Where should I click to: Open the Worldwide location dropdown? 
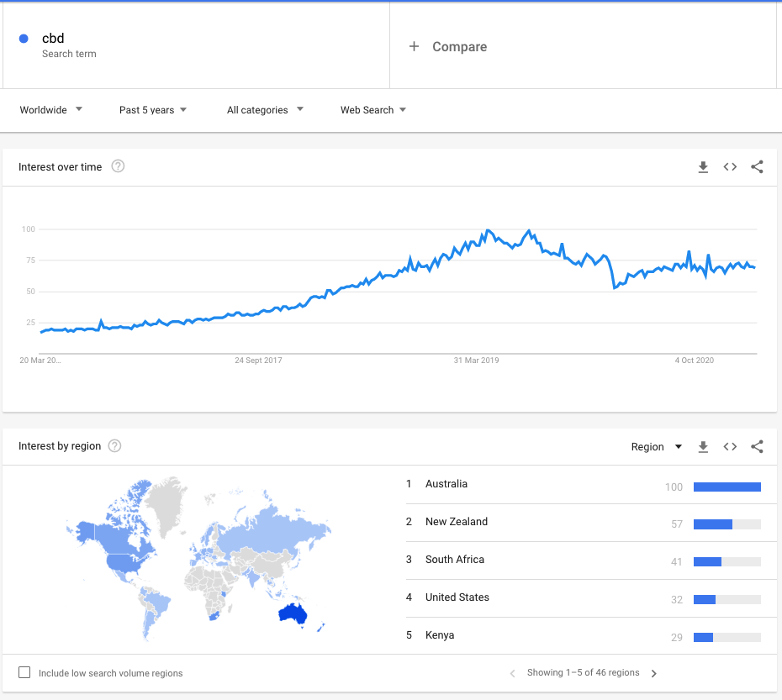click(x=51, y=110)
